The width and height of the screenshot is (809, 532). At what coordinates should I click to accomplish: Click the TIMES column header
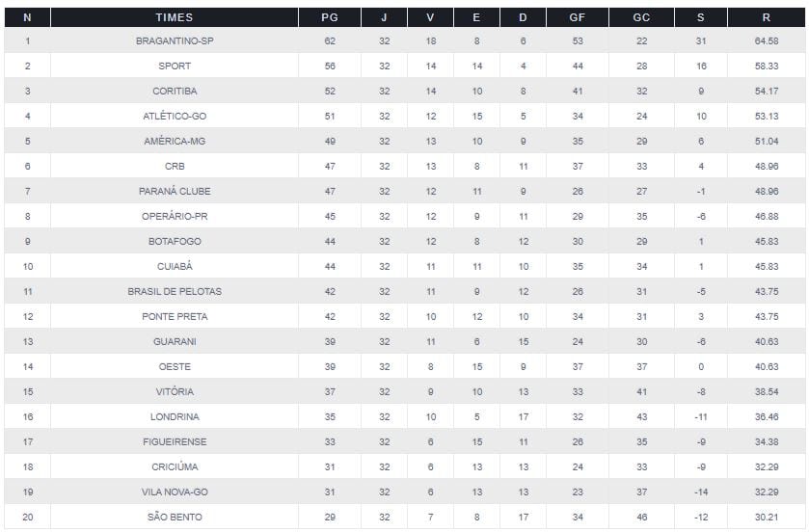(175, 17)
